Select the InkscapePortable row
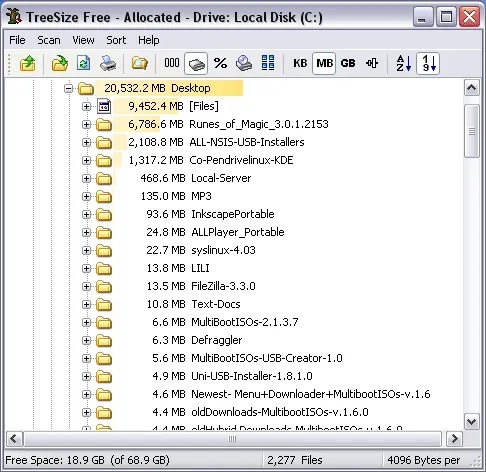 210,214
